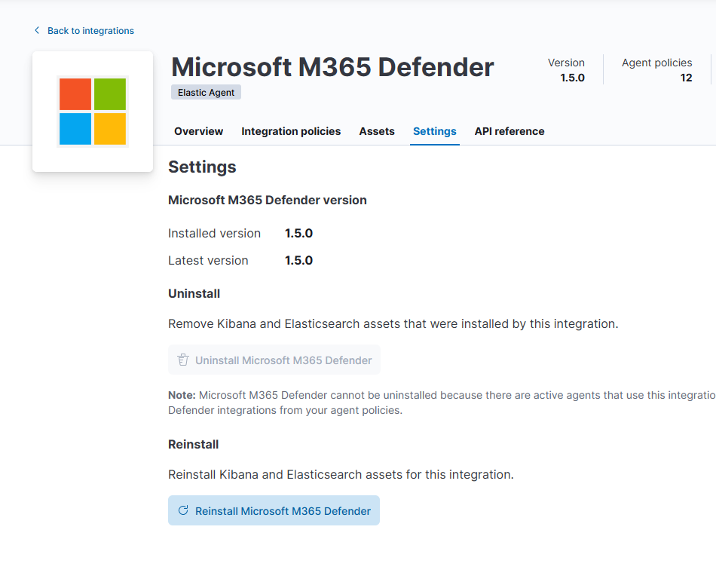This screenshot has width=716, height=588.
Task: Open the API reference tab
Action: [509, 131]
